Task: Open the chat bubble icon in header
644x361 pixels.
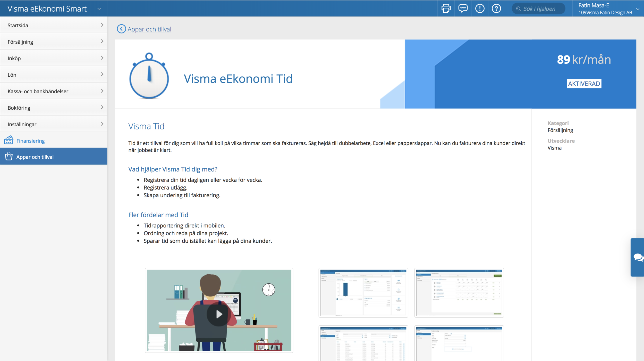Action: point(463,9)
